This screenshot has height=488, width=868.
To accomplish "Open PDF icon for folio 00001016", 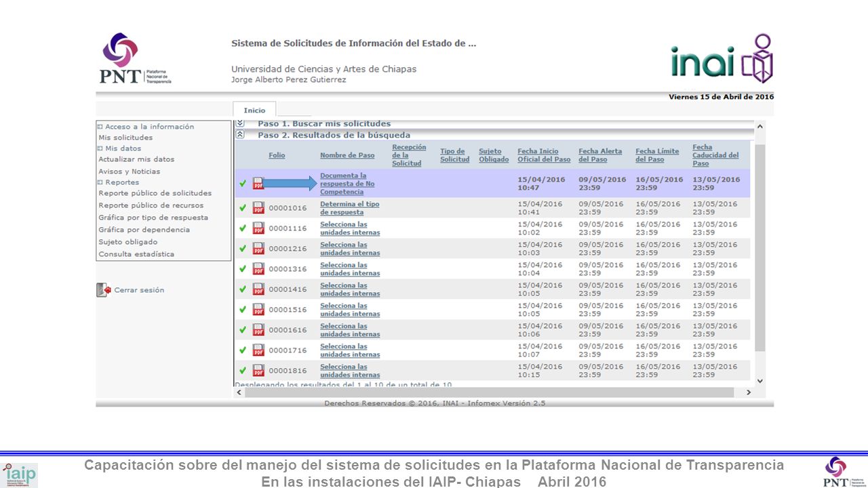I will click(258, 207).
